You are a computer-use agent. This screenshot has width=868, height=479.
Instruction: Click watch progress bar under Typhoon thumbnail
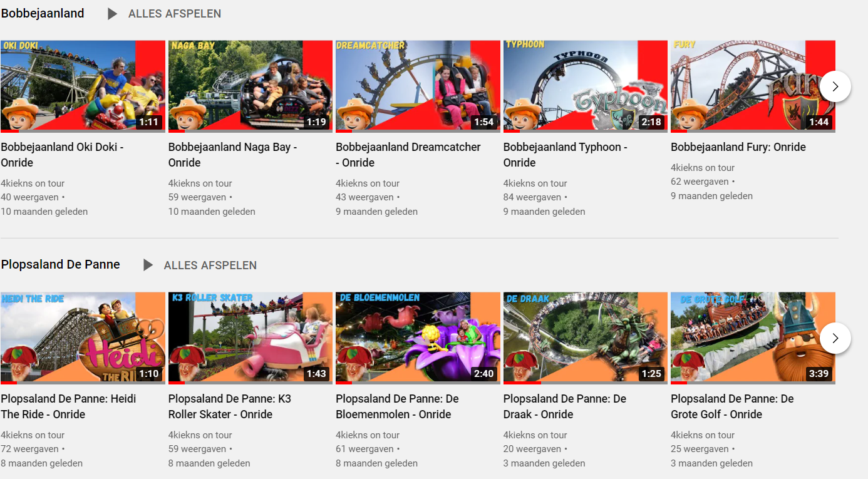click(x=586, y=131)
